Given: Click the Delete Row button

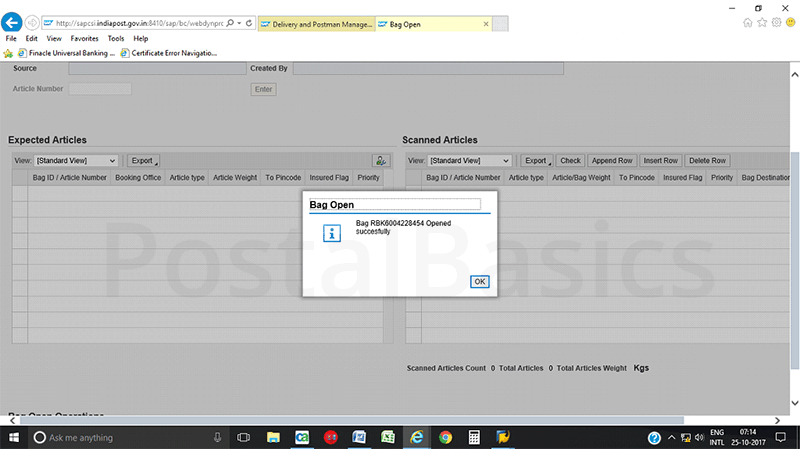Looking at the screenshot, I should click(707, 160).
